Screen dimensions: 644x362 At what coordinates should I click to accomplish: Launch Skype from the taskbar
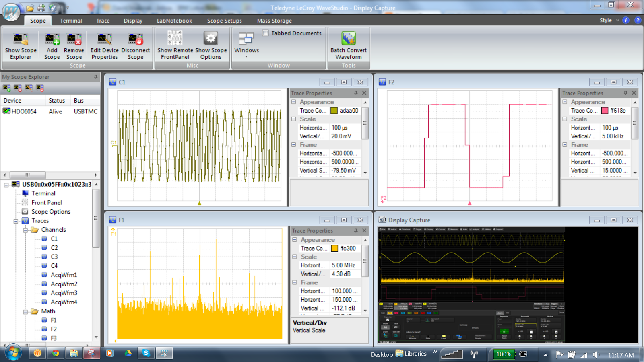[x=146, y=353]
